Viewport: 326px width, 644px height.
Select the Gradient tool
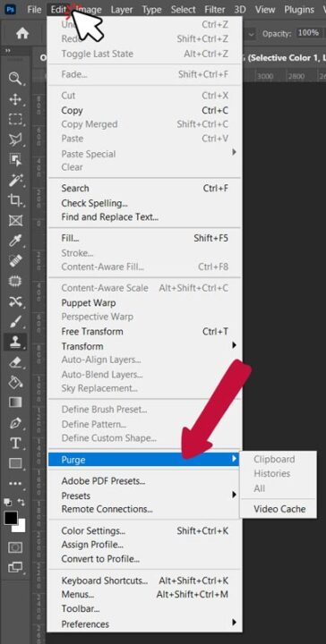click(x=15, y=402)
